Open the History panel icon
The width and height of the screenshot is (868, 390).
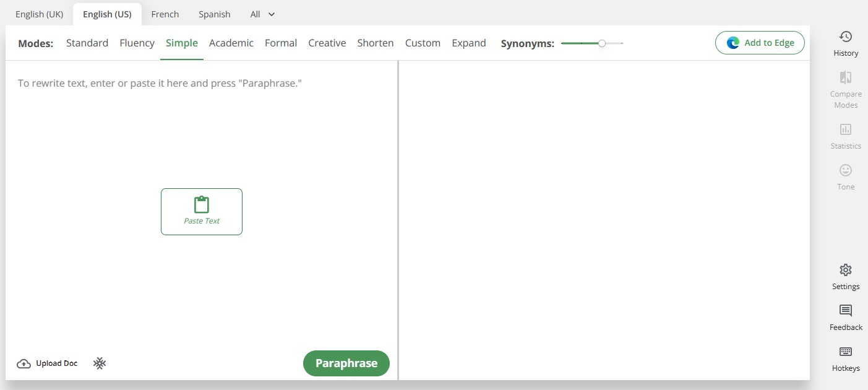(846, 37)
